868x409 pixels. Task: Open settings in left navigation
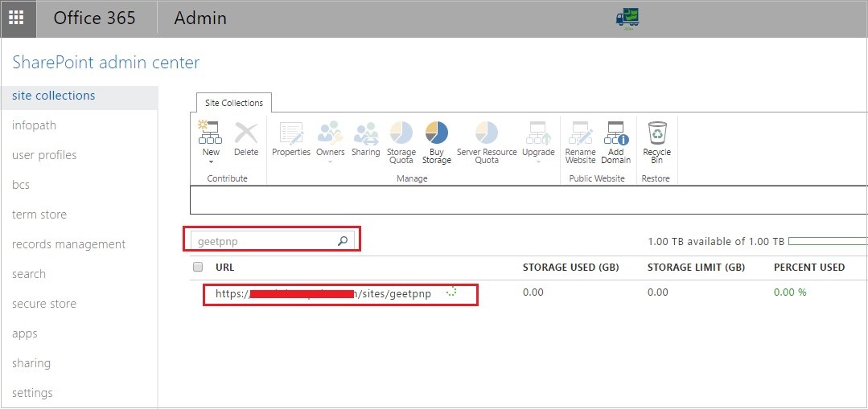[x=32, y=393]
